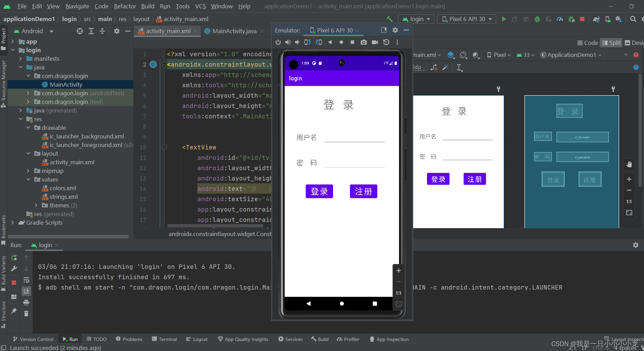This screenshot has height=351, width=644.
Task: Toggle emulator window display mode icon
Action: (x=383, y=30)
